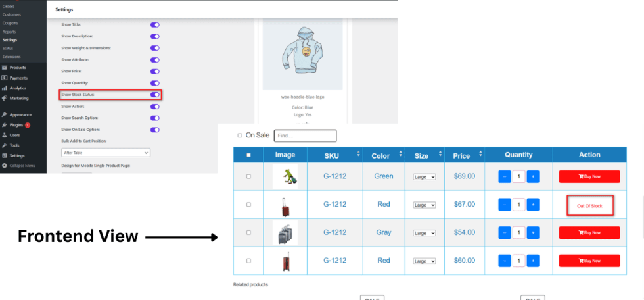Open the frog product thumbnail
The height and width of the screenshot is (300, 644).
pyautogui.click(x=285, y=177)
